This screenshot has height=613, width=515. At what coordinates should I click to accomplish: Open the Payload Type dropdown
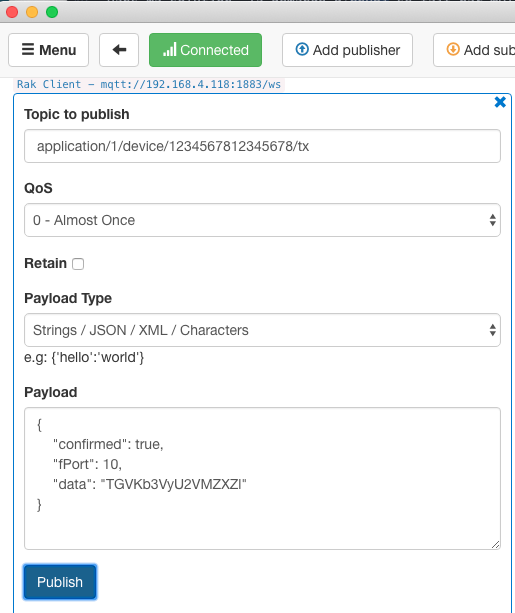[x=262, y=330]
